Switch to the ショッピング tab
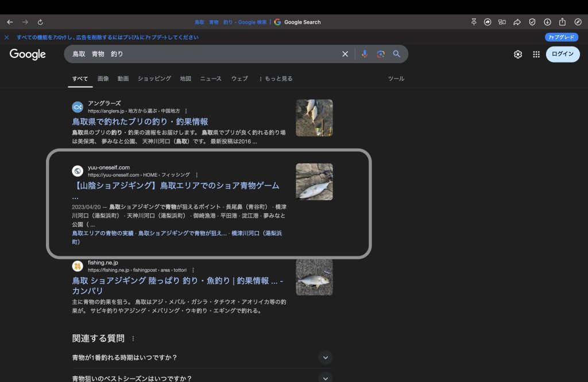Image resolution: width=588 pixels, height=382 pixels. pos(154,79)
